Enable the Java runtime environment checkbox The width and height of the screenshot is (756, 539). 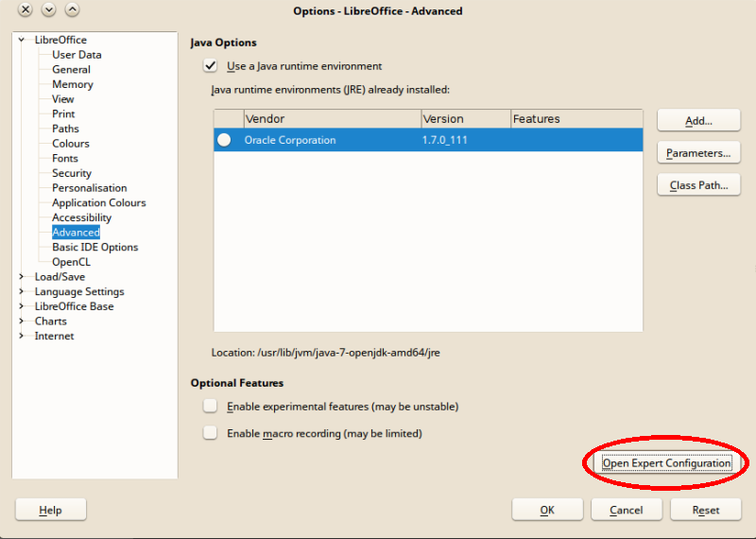point(210,66)
